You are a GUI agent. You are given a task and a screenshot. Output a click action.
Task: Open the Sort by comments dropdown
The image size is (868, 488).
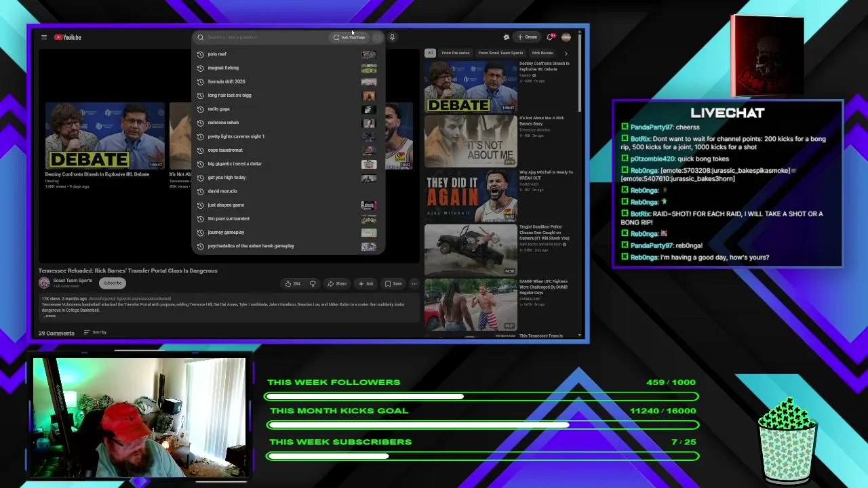pos(95,332)
